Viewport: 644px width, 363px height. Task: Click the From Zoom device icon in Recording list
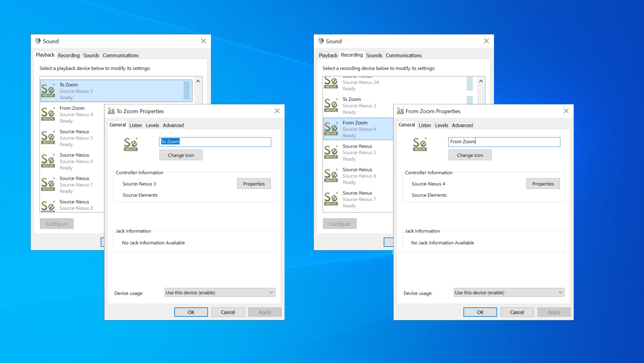coord(331,128)
